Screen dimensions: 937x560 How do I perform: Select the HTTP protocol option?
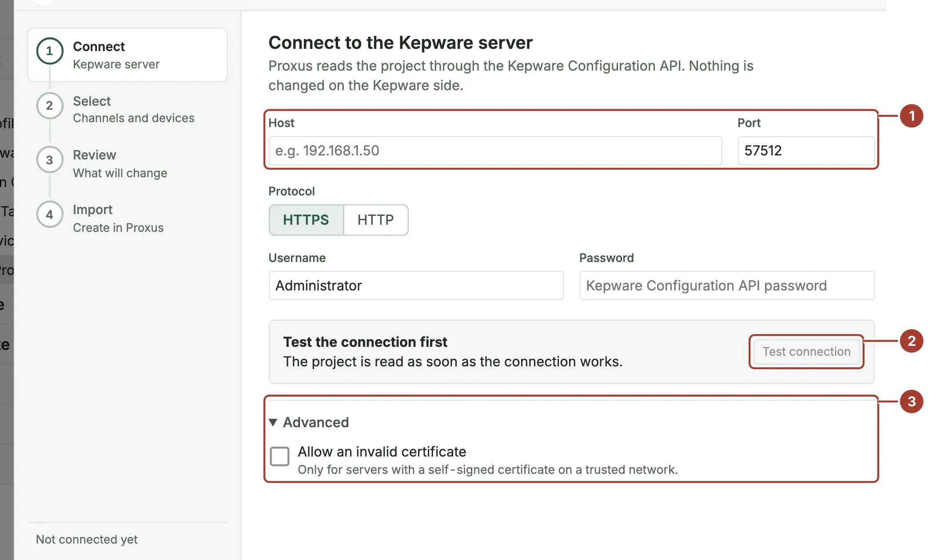(375, 220)
